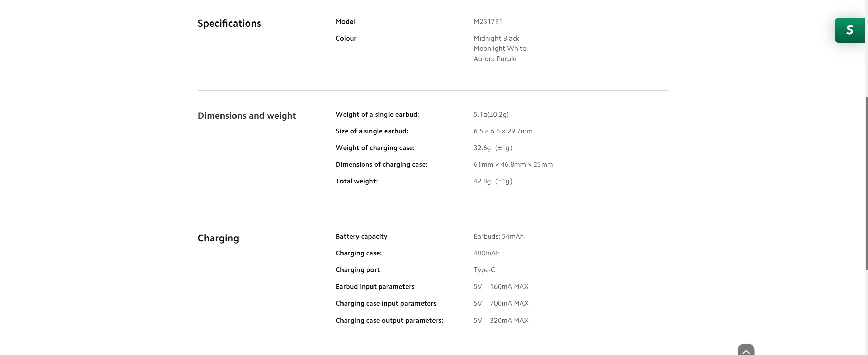Click the Charging case output parameters label
Screen dimensions: 868x355
coord(389,320)
